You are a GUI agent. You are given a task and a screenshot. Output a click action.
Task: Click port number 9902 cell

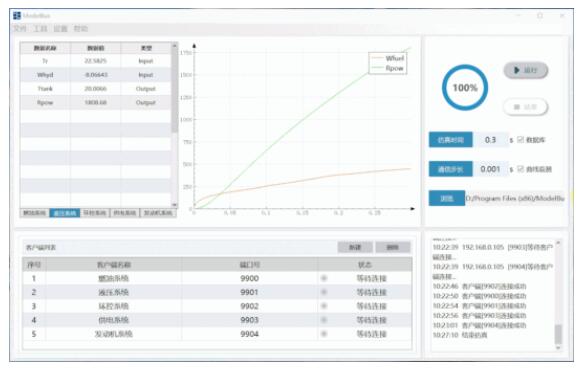click(x=249, y=306)
